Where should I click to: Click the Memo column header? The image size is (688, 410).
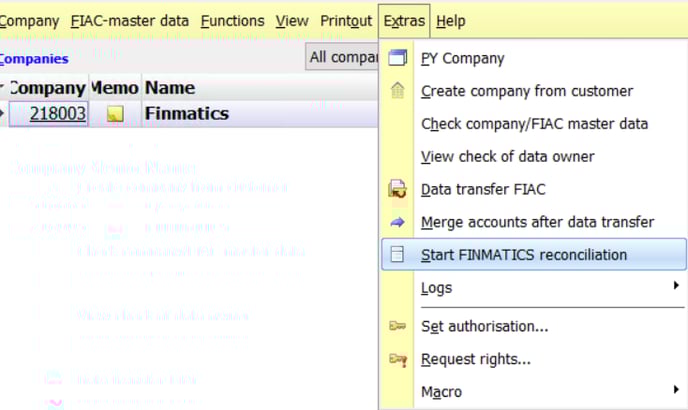click(115, 88)
